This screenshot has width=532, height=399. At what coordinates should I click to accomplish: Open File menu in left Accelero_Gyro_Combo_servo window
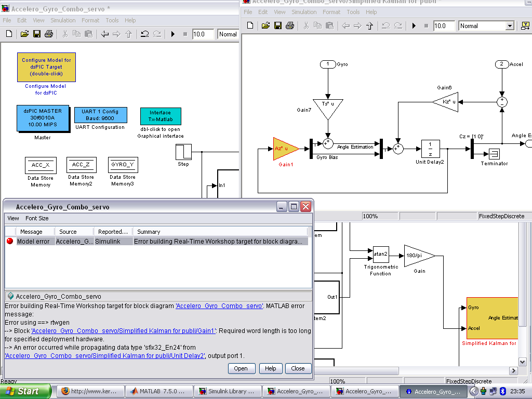click(7, 20)
